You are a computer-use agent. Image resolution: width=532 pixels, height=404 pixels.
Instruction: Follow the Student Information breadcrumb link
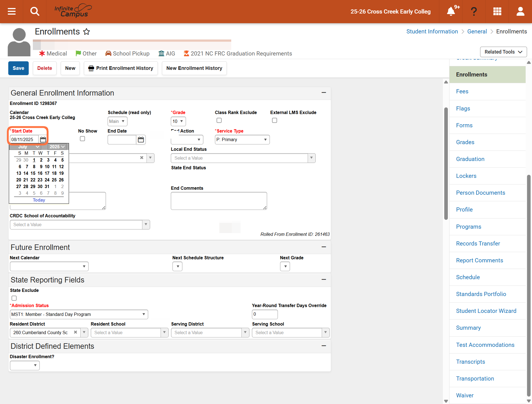[x=432, y=31]
